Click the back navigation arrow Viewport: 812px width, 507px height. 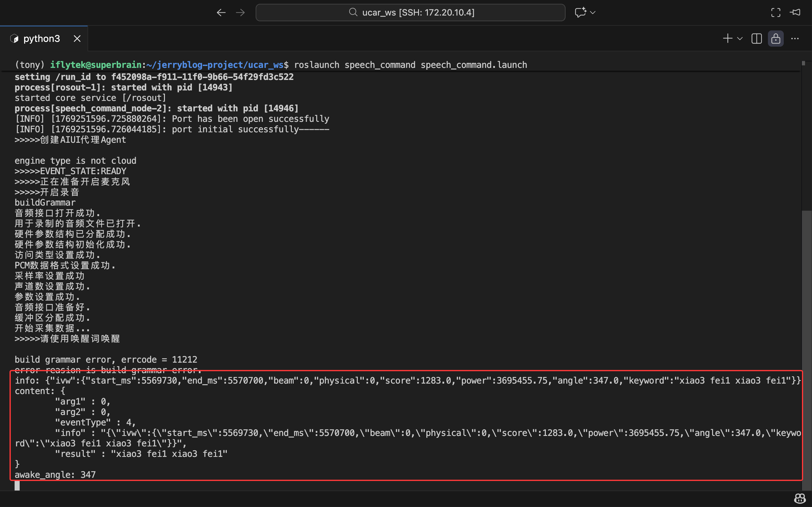click(221, 13)
